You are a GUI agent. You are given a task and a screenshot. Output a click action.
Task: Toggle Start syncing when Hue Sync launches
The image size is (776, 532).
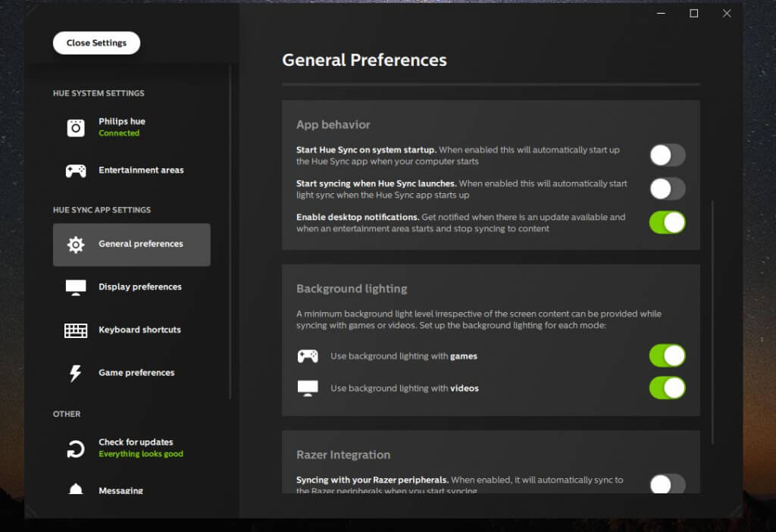pos(667,189)
